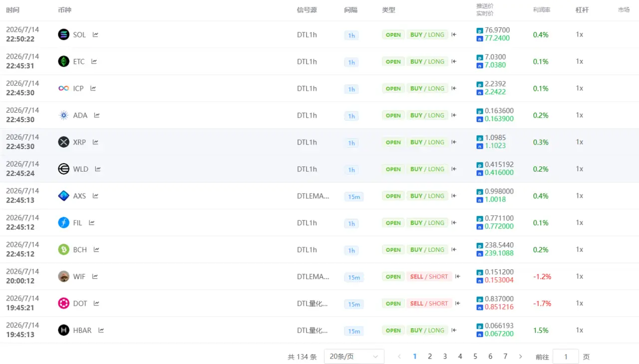Click the 杠杆 column header

582,10
